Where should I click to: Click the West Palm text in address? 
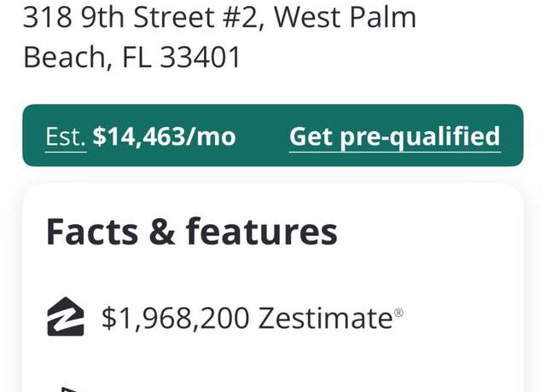pyautogui.click(x=345, y=17)
